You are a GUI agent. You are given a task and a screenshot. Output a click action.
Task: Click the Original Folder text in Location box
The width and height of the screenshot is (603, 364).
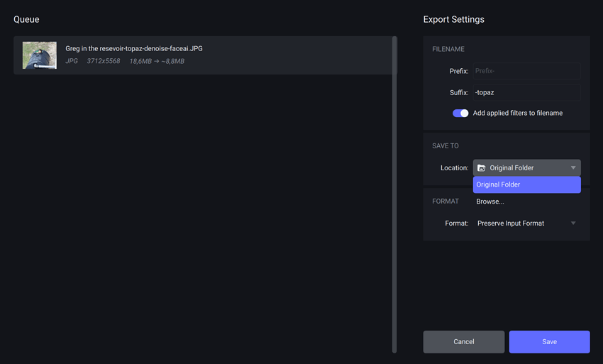coord(511,168)
